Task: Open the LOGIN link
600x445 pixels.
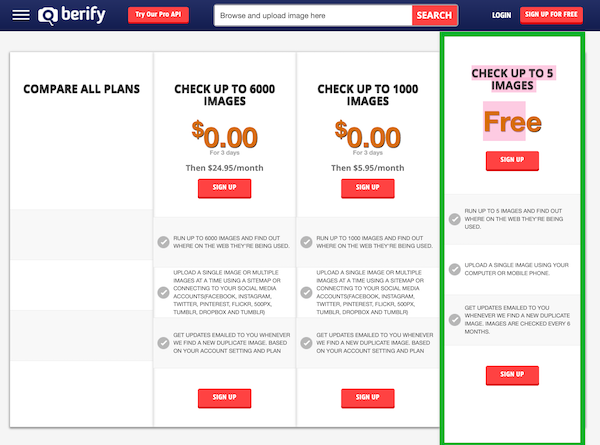Action: (501, 15)
